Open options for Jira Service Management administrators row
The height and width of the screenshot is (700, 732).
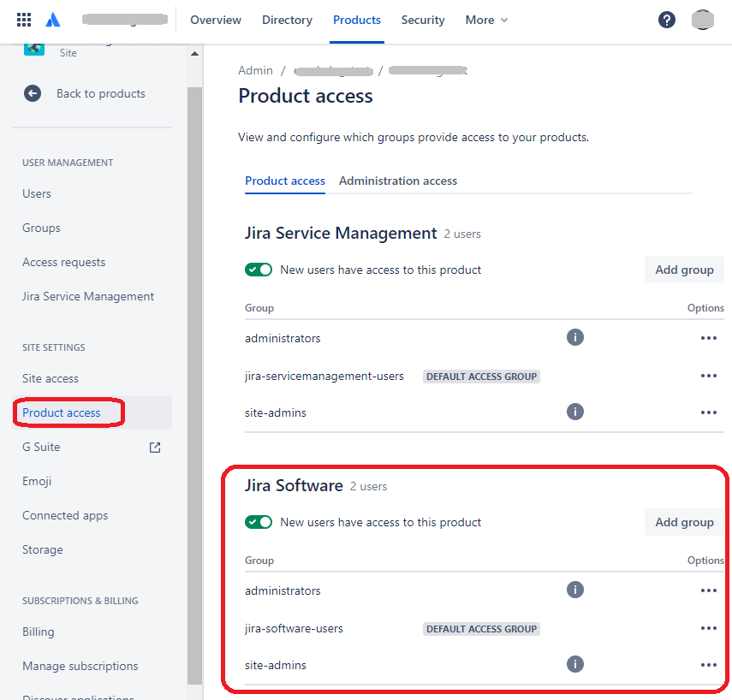pyautogui.click(x=709, y=338)
